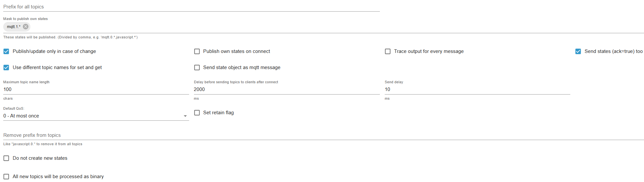Enable Publish own states on connect
644x182 pixels.
(x=197, y=51)
